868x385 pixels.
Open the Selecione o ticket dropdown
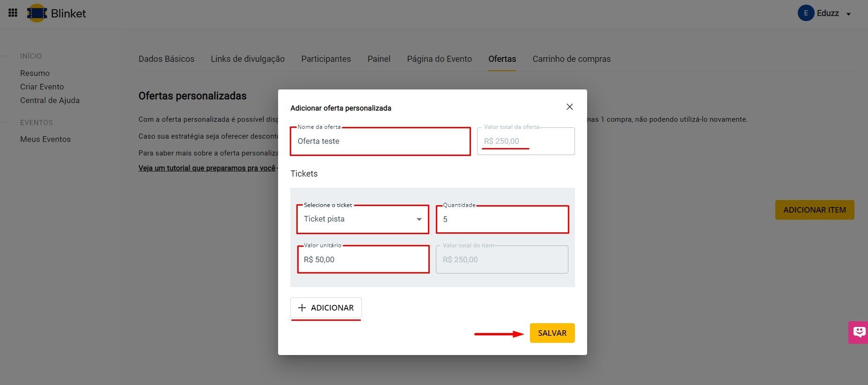tap(363, 219)
